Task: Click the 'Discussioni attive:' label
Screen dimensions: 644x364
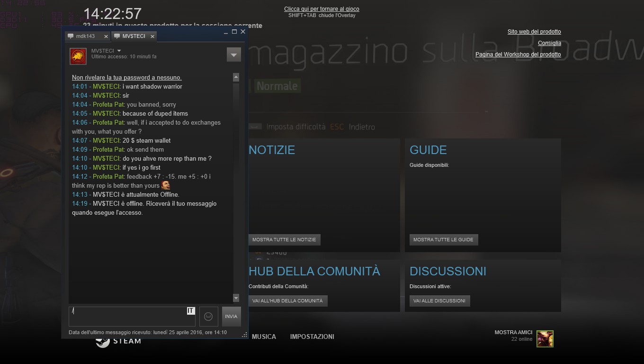Action: pyautogui.click(x=430, y=286)
